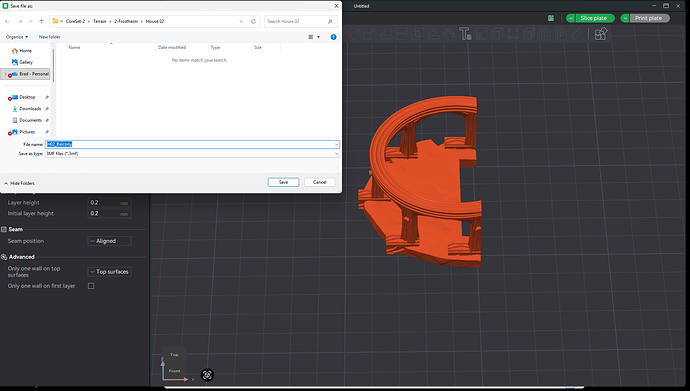Toggle Only one wall on first layer
This screenshot has height=391, width=690.
91,286
